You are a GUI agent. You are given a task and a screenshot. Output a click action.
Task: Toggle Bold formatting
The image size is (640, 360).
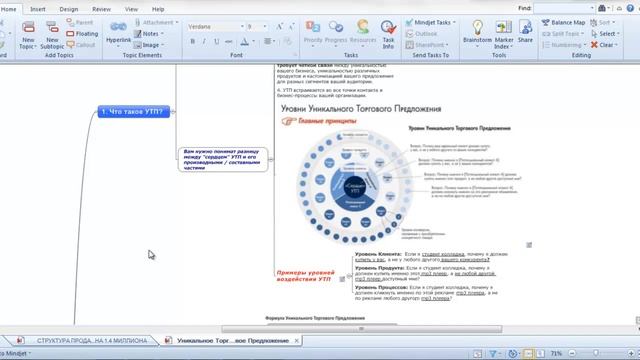(193, 41)
